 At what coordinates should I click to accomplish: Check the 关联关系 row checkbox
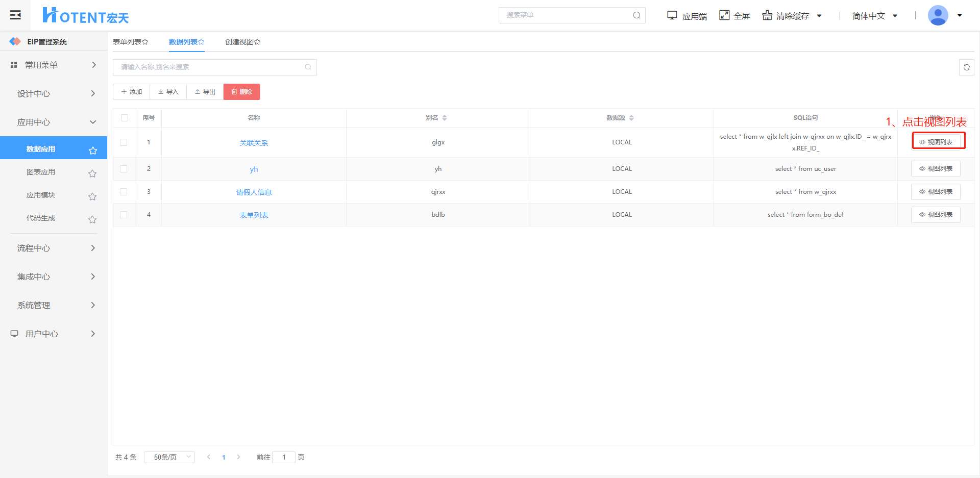tap(124, 142)
